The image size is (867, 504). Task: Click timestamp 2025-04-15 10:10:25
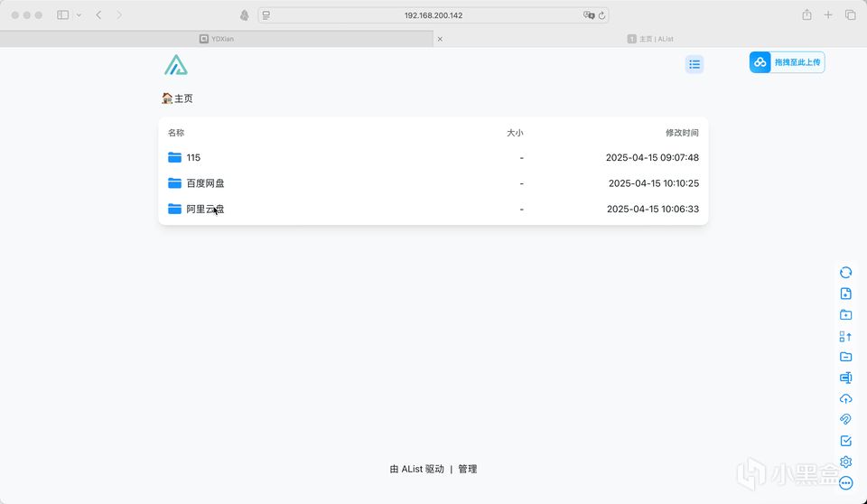coord(654,183)
